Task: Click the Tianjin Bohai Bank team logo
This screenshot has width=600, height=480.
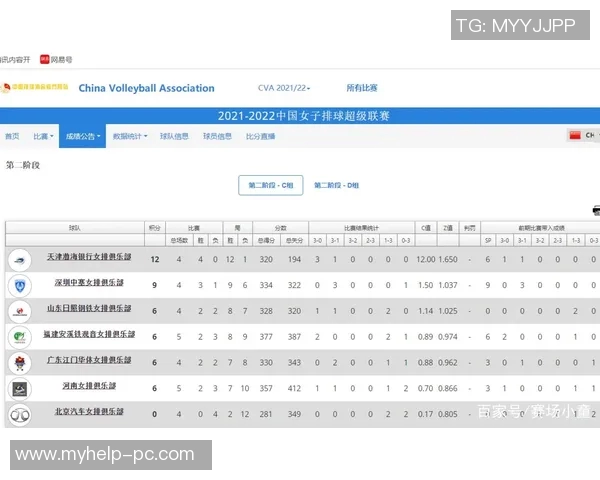Action: point(20,260)
